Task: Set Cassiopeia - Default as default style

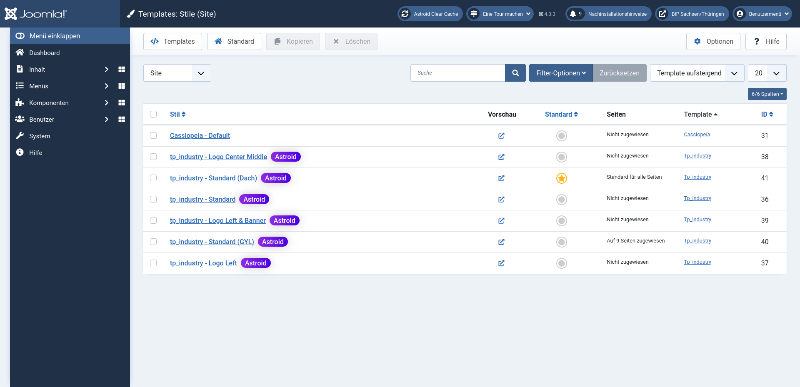Action: coord(561,136)
